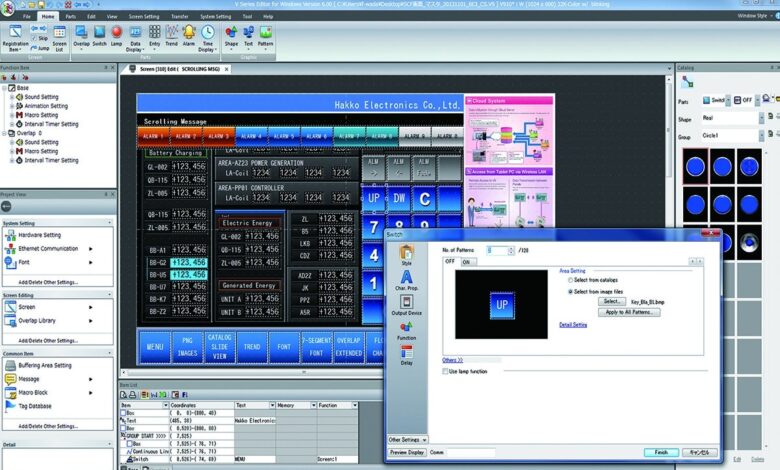Open the Detail Setting link
Screen dimensions: 780x470
click(x=573, y=325)
